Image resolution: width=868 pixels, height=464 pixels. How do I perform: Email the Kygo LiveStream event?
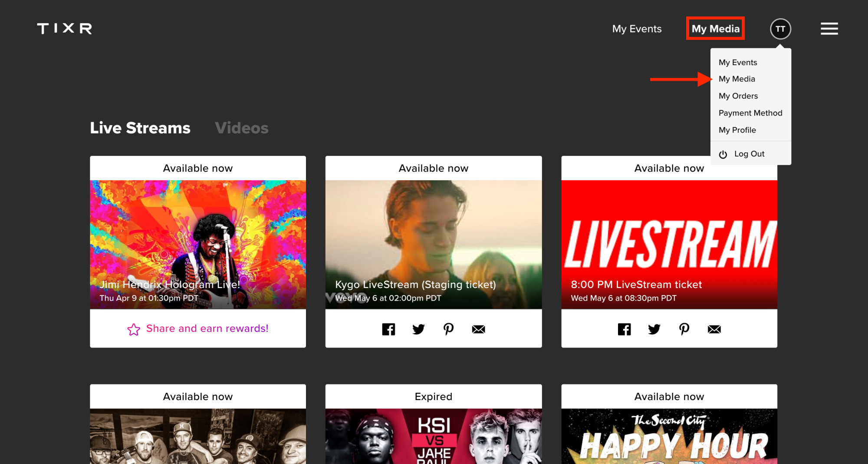coord(478,329)
